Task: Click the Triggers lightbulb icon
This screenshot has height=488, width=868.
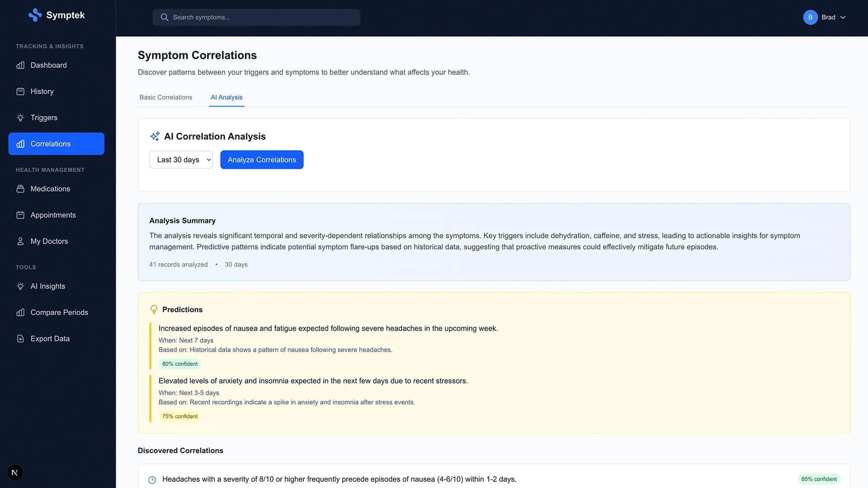Action: (x=20, y=118)
